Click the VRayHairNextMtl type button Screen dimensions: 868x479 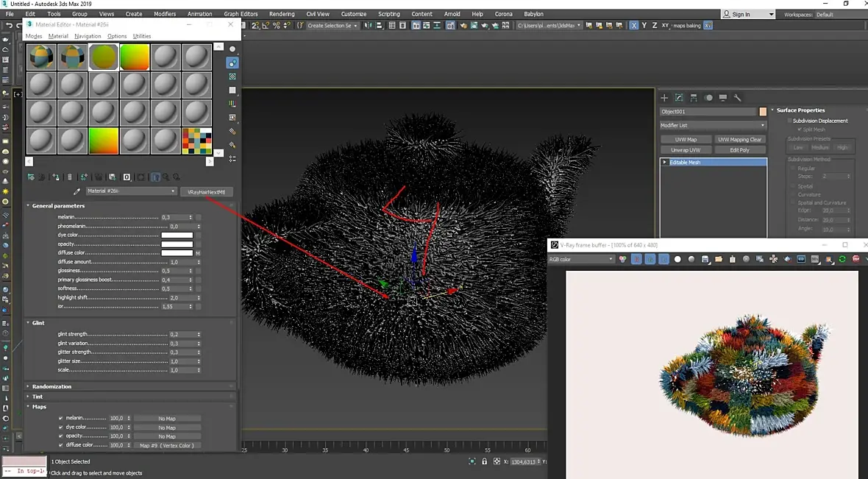coord(207,191)
